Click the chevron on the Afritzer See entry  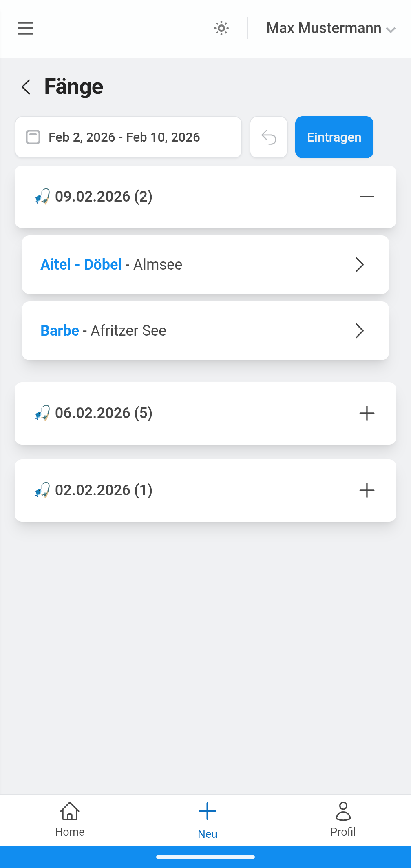point(359,331)
